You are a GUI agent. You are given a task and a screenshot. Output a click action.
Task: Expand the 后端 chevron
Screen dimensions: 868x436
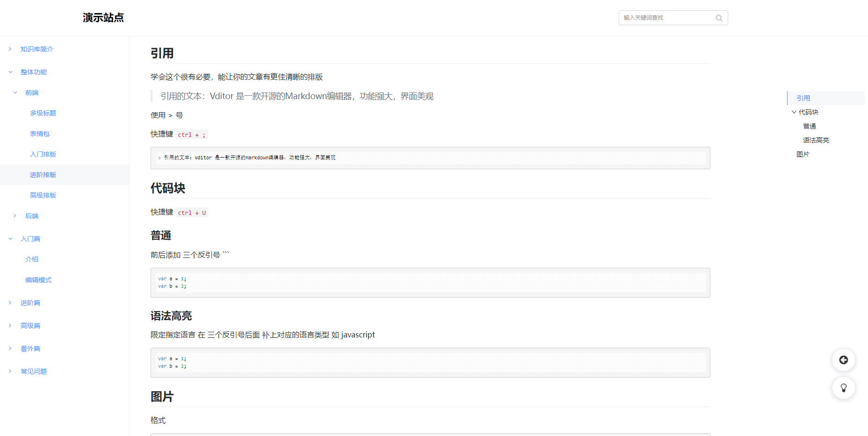point(15,216)
